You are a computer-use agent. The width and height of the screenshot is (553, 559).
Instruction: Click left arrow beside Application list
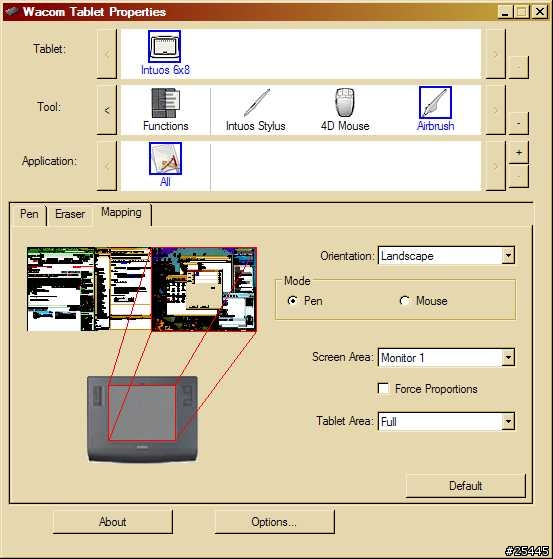click(x=107, y=166)
